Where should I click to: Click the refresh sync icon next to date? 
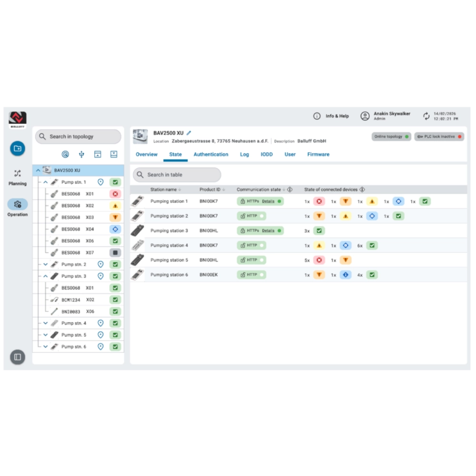coord(426,116)
